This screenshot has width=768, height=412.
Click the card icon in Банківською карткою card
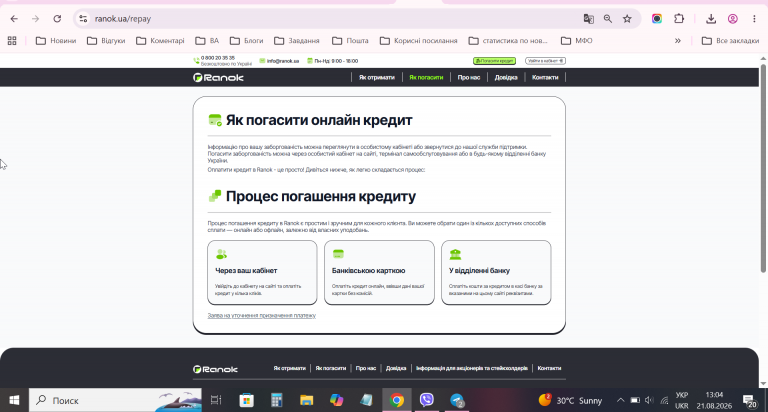click(338, 254)
